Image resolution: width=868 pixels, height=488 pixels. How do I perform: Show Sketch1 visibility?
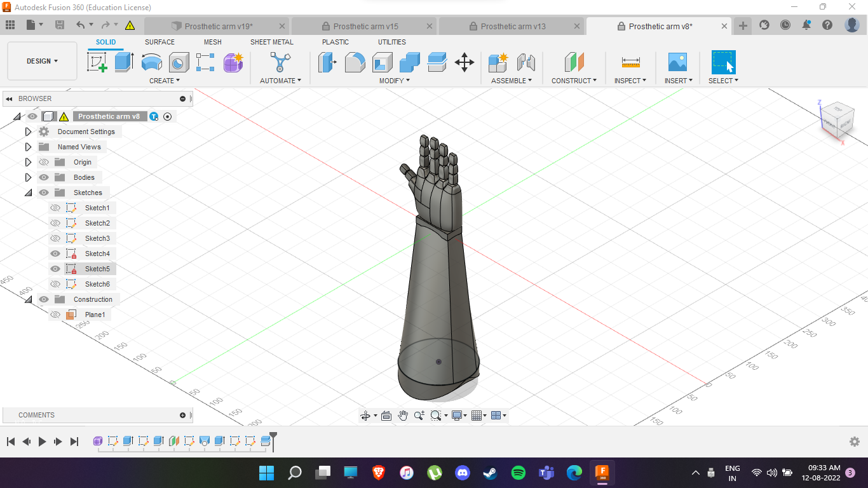pyautogui.click(x=55, y=208)
